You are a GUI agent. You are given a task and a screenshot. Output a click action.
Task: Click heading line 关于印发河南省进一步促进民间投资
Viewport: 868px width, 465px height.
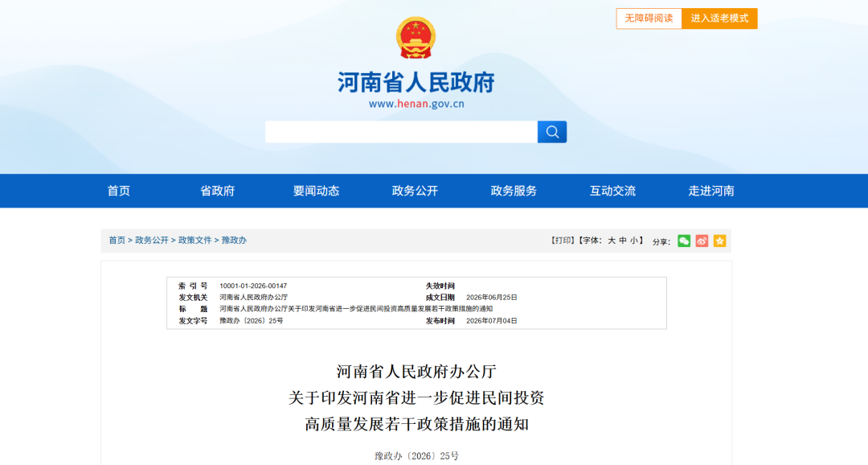(416, 398)
